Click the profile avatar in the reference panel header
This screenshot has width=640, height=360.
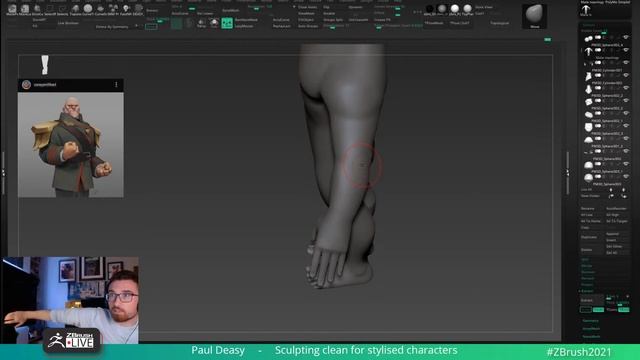26,84
